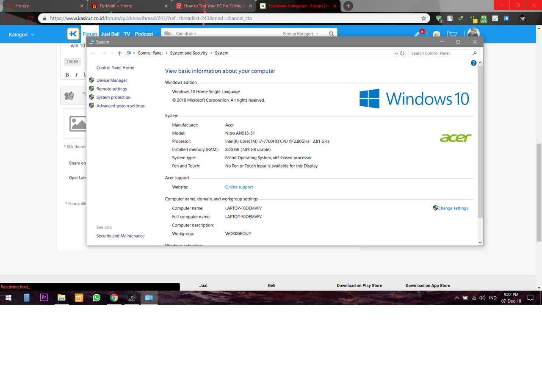Switch to FurMark > Home tab
This screenshot has width=542, height=392.
pyautogui.click(x=128, y=6)
